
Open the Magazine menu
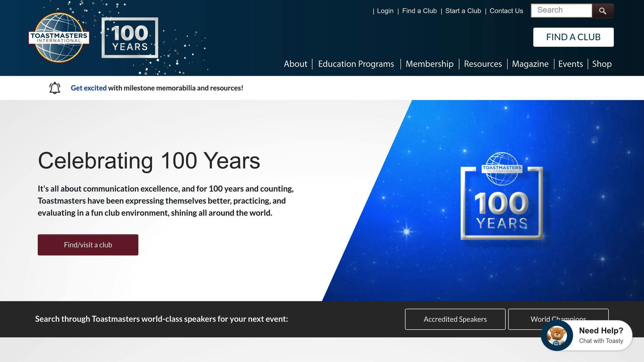pyautogui.click(x=530, y=64)
